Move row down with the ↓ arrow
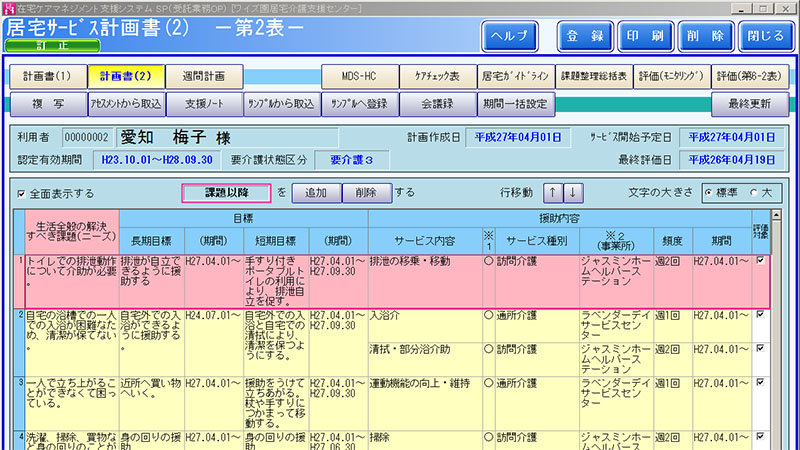Viewport: 800px width, 450px height. tap(573, 193)
